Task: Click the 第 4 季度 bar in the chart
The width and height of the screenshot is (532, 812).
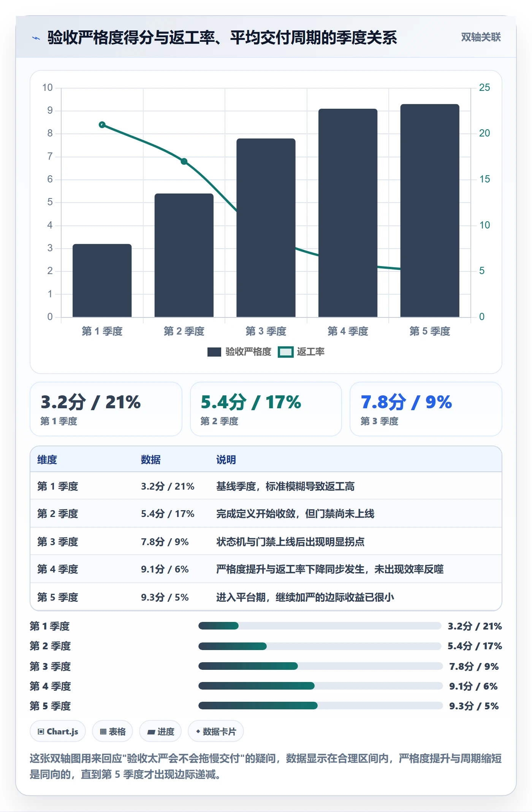Action: 348,213
